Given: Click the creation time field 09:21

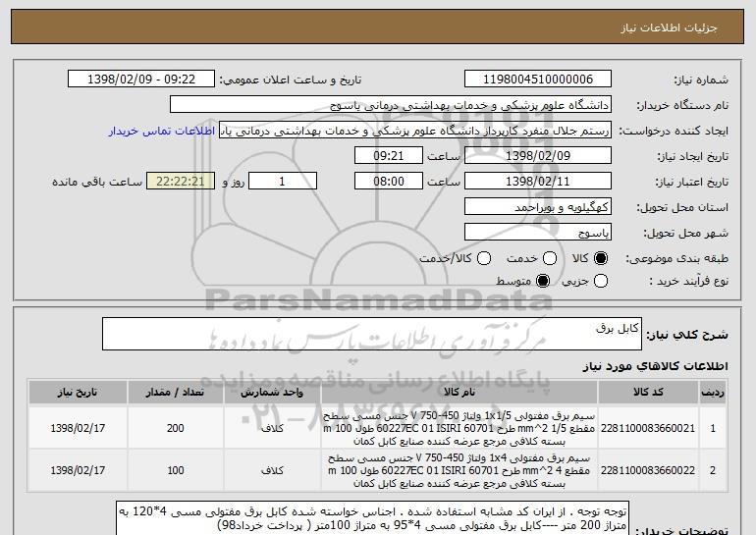Looking at the screenshot, I should coord(389,156).
